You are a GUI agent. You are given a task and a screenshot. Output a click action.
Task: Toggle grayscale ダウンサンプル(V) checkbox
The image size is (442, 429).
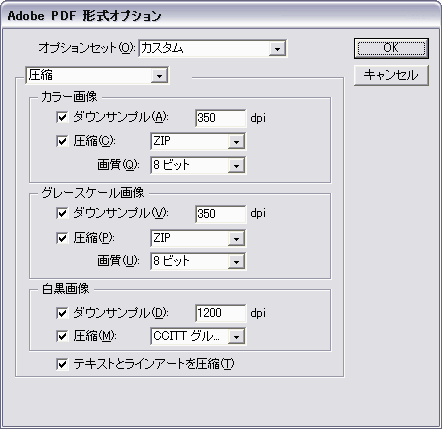[62, 213]
